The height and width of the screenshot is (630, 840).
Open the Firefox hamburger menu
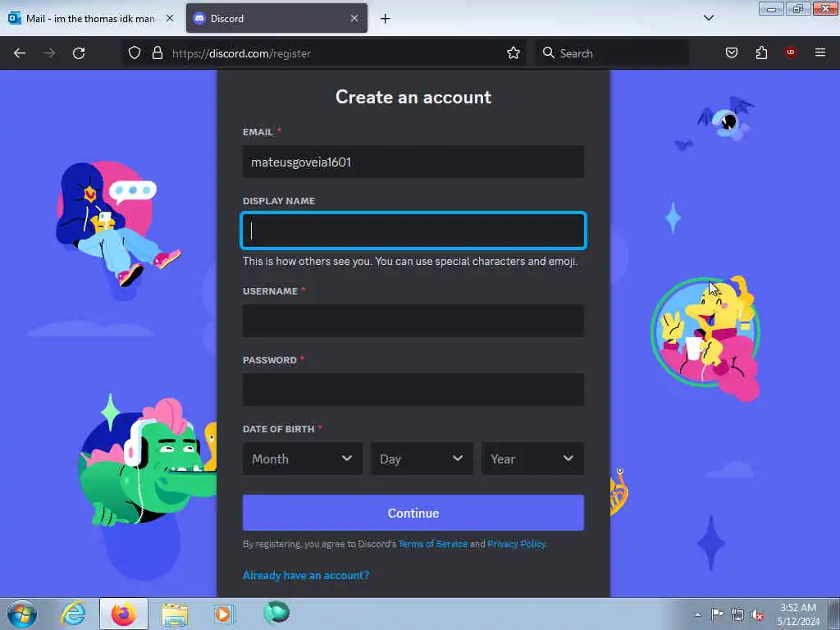(x=819, y=52)
